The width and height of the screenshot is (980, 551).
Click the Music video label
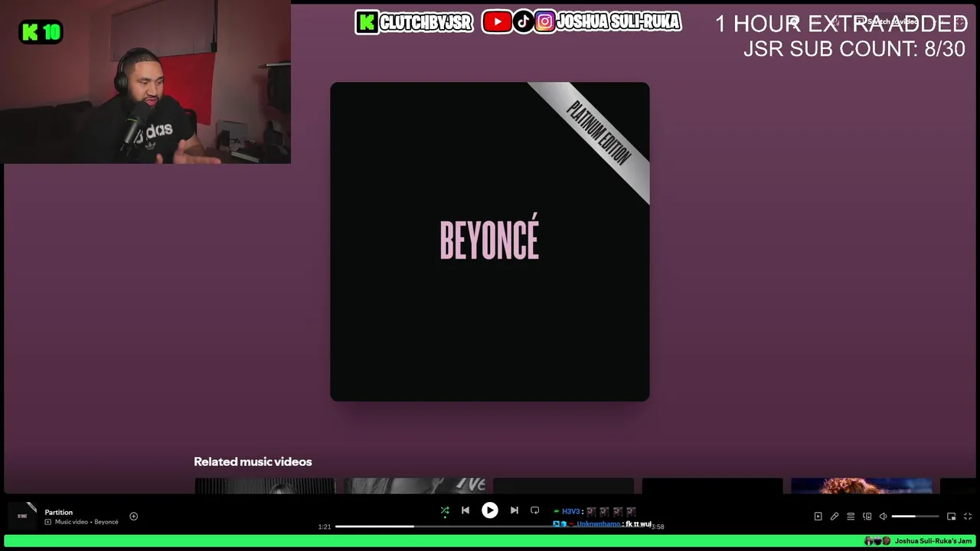(71, 522)
